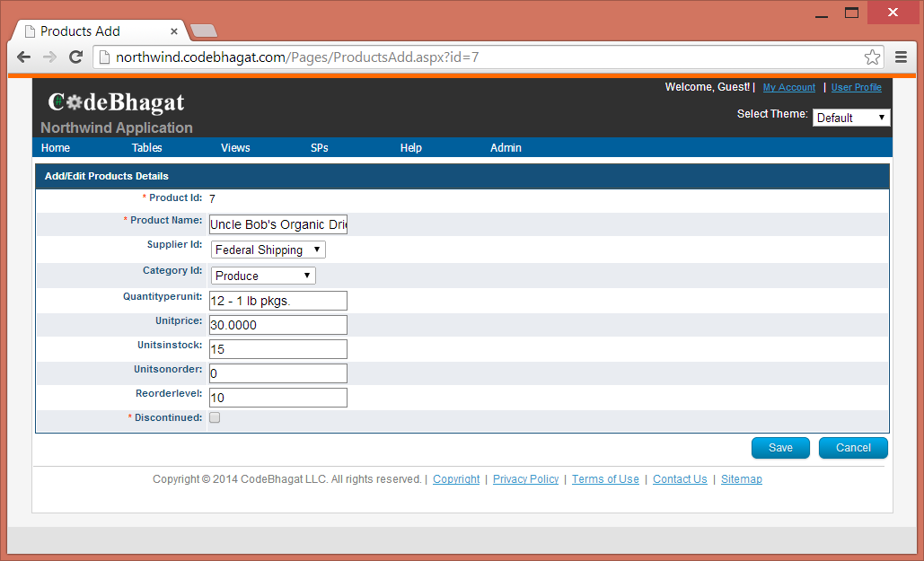Close the Products Add tab
924x561 pixels.
pyautogui.click(x=174, y=31)
